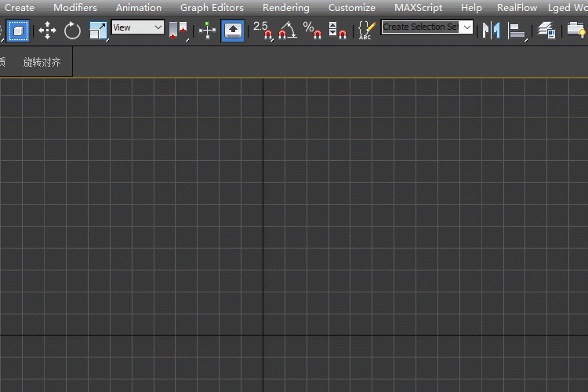Toggle Spinner Snap button
This screenshot has width=588, height=392.
[x=337, y=31]
